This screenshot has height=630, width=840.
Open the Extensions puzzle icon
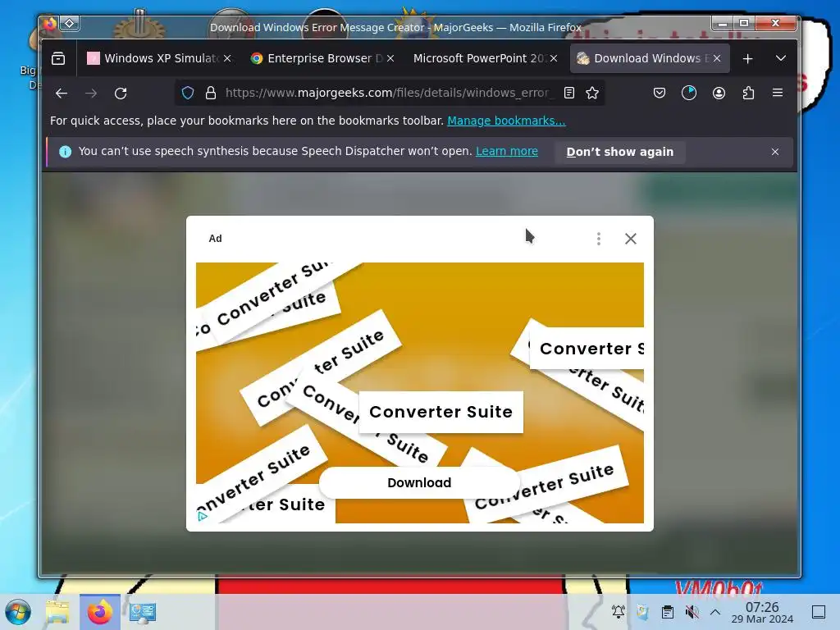click(748, 94)
